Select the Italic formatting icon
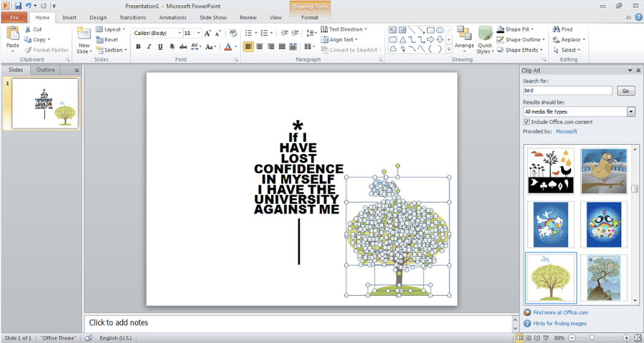Viewport: 644px width, 343px height. (149, 47)
